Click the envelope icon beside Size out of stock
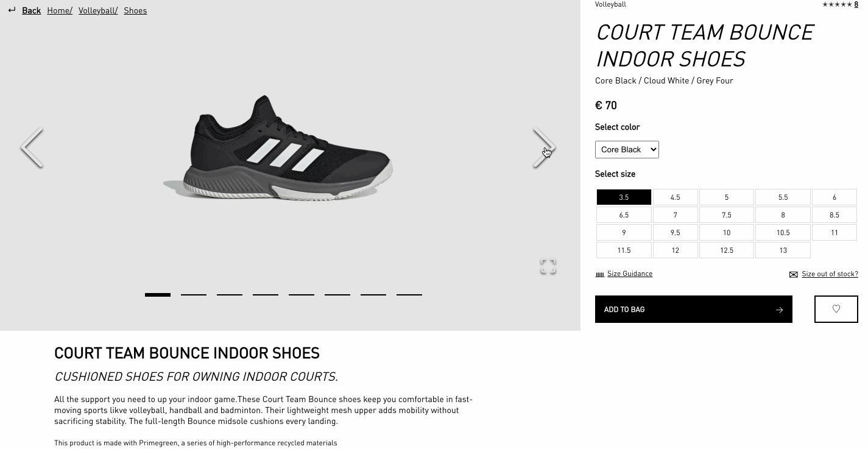Image resolution: width=868 pixels, height=449 pixels. click(x=793, y=274)
